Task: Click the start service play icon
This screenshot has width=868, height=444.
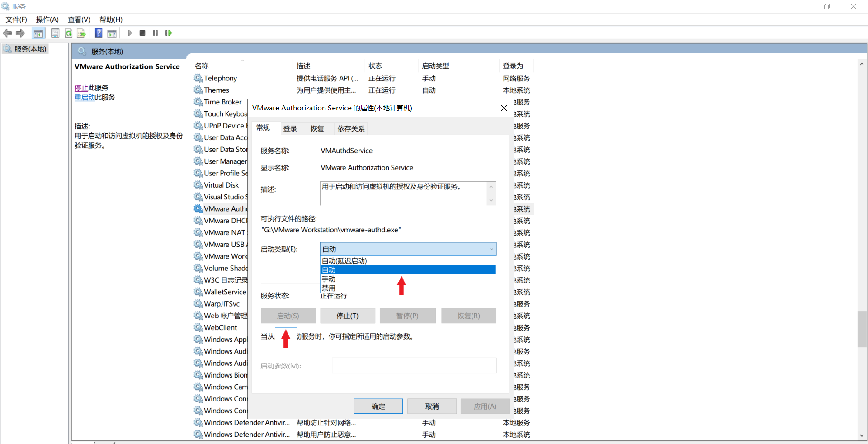Action: click(x=130, y=33)
